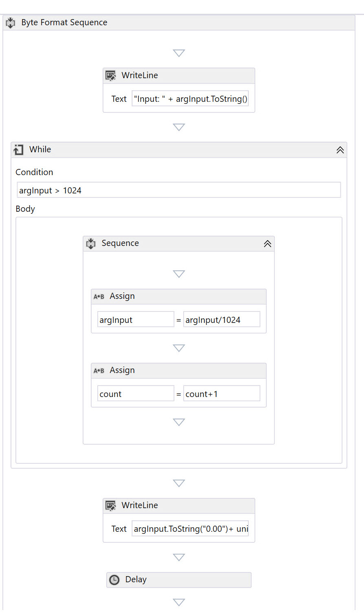Click the drop arrow above first WriteLine
Viewport: 364px width, 614px height.
tap(179, 53)
